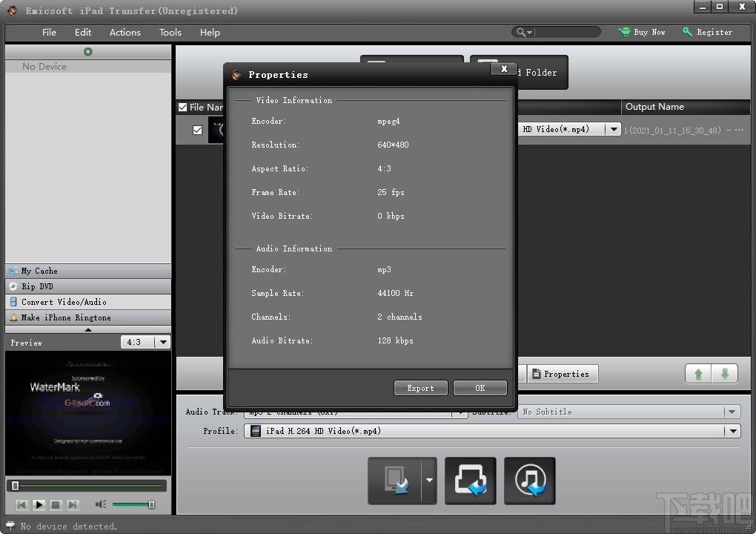Click the export to iTunes icon
The height and width of the screenshot is (534, 756).
tap(530, 481)
